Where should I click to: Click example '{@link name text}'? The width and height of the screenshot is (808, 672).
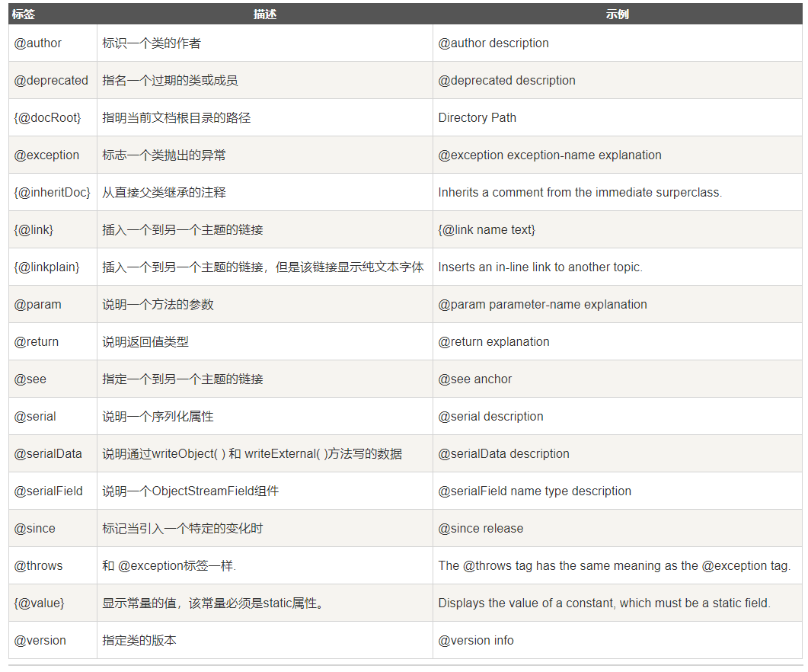point(487,229)
